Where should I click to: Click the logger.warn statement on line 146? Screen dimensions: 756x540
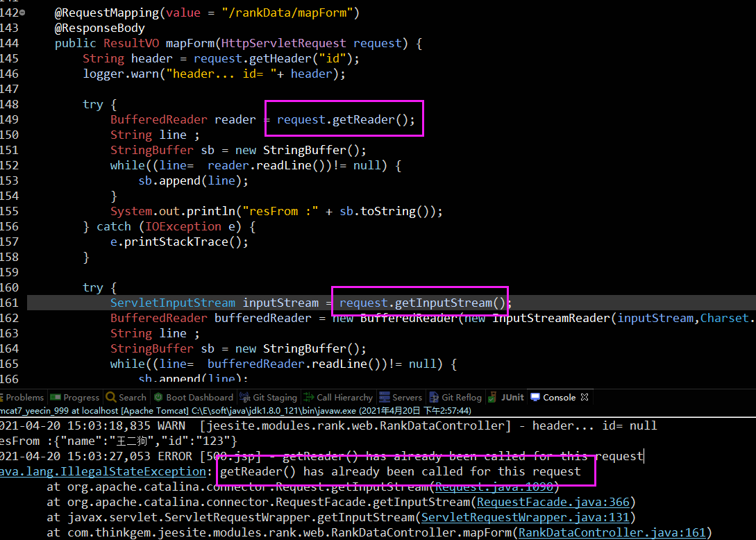click(214, 74)
